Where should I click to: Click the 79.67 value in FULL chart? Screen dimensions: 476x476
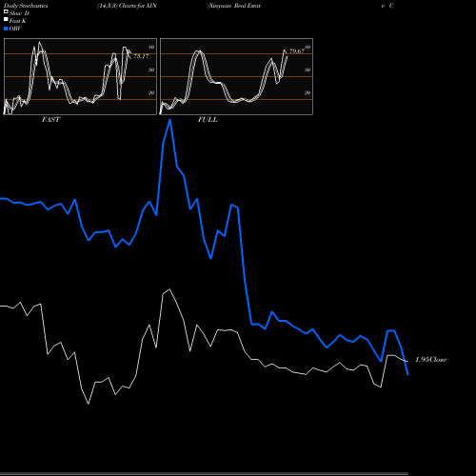pos(297,51)
